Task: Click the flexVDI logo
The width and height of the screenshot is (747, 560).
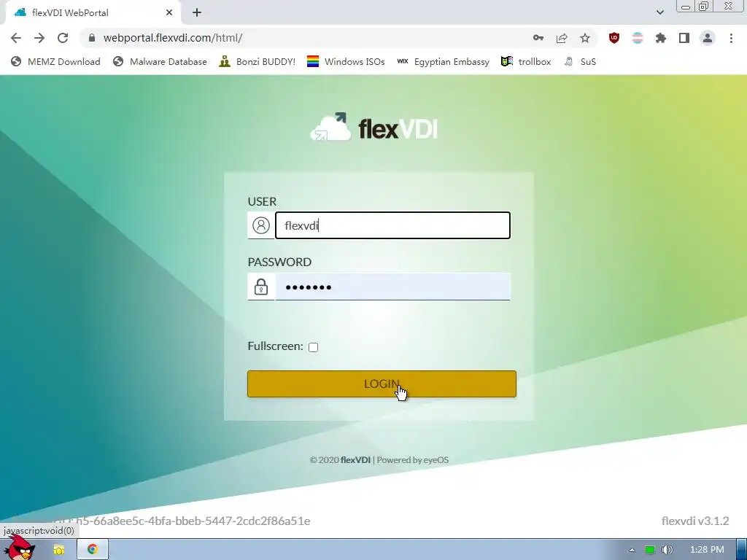Action: coord(374,127)
